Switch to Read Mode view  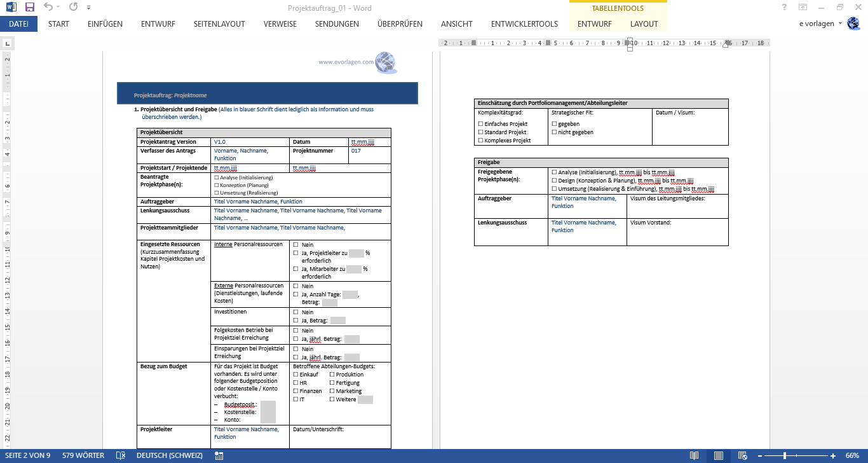[x=695, y=456]
